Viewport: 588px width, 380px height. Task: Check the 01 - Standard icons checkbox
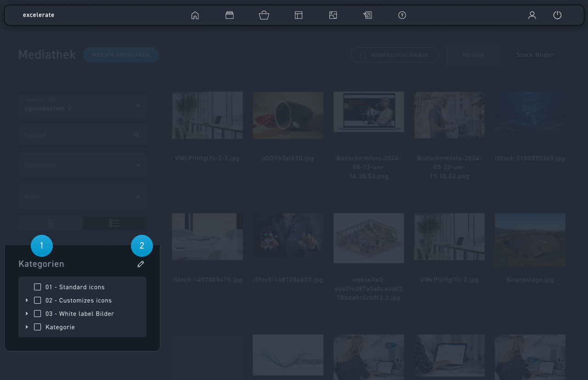[x=38, y=287]
